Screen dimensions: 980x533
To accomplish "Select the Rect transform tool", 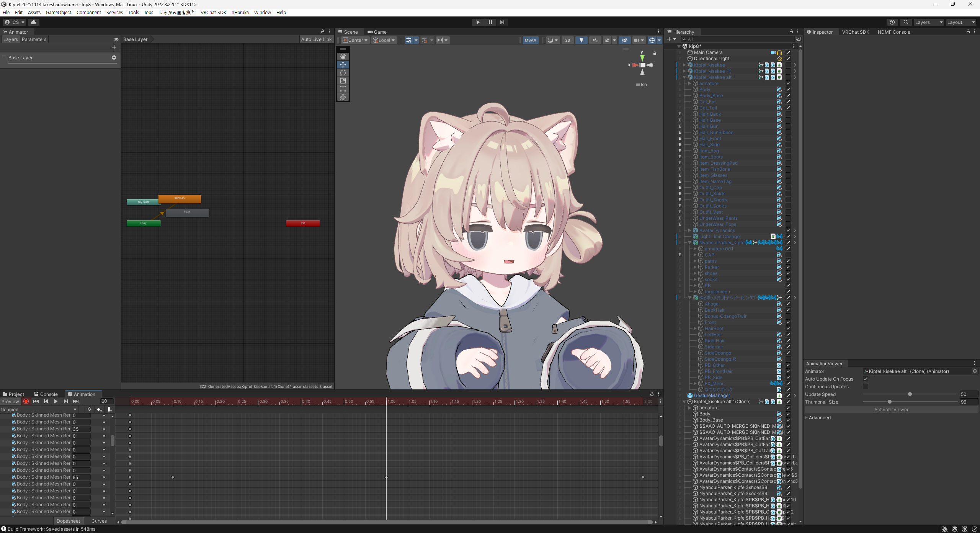I will (343, 89).
